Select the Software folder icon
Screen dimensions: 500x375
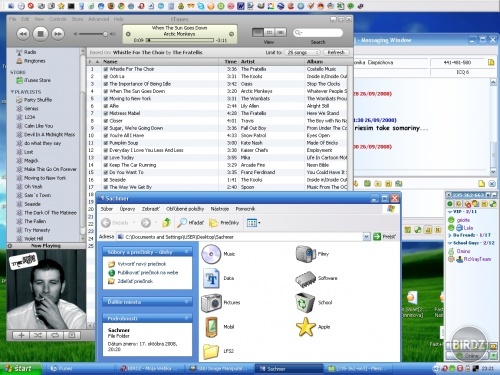coord(305,278)
